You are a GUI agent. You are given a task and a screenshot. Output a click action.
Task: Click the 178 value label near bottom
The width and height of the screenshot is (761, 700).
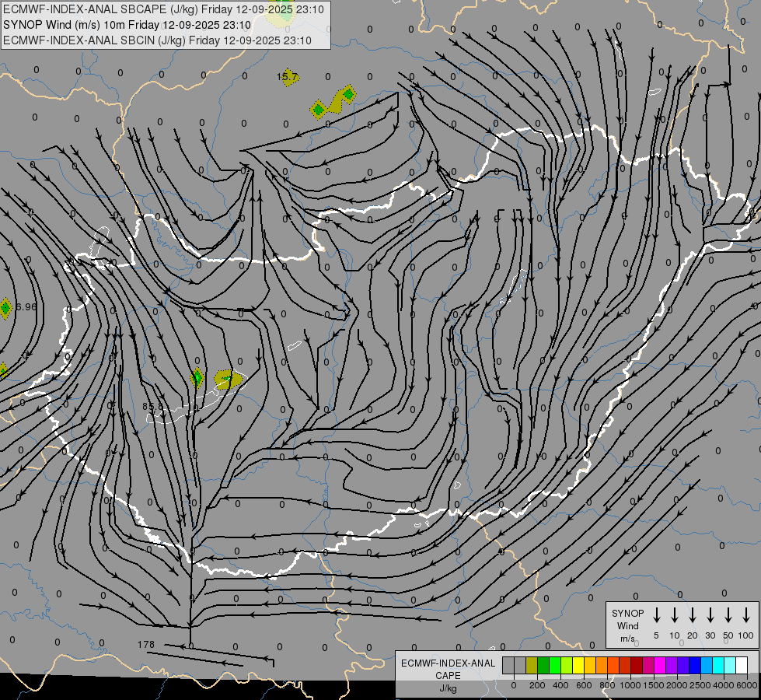(x=145, y=644)
